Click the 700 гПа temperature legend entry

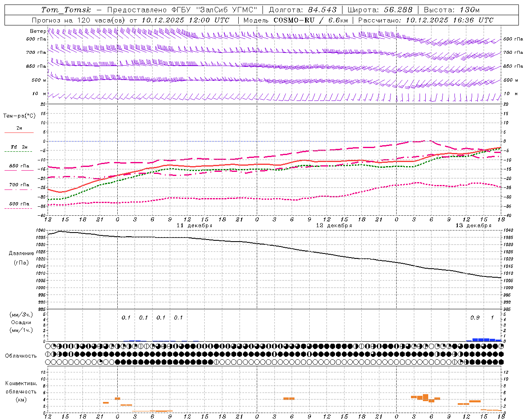tap(19, 187)
